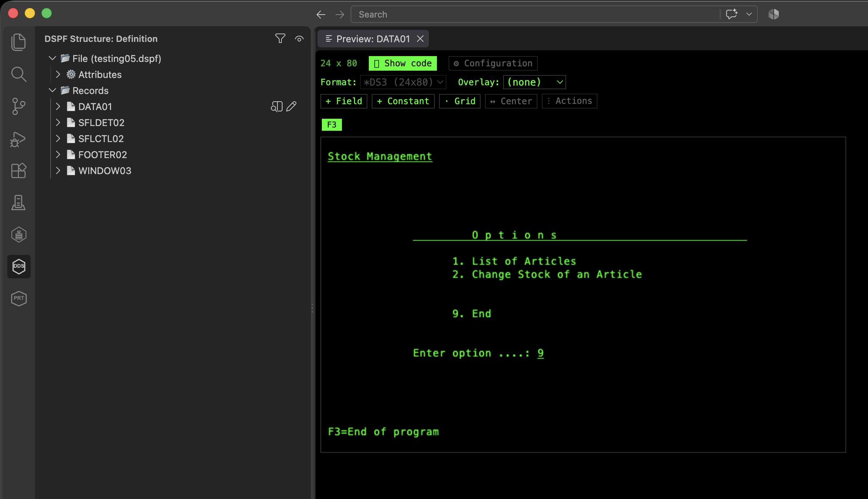868x499 pixels.
Task: Open the Search view in activity bar
Action: [x=19, y=74]
